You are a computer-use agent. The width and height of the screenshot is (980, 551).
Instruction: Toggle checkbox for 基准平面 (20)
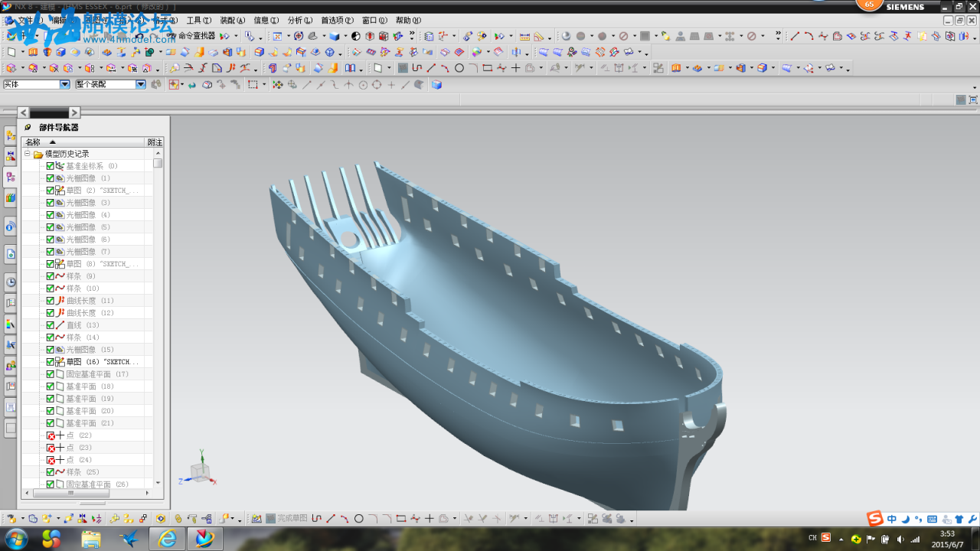(x=50, y=411)
